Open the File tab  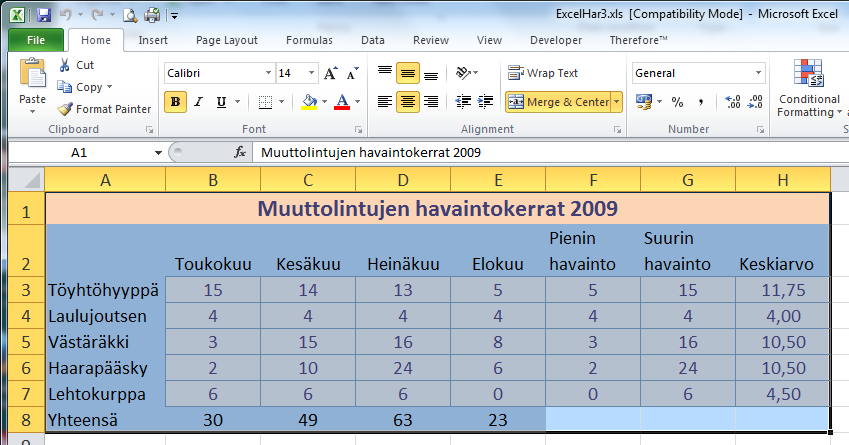pos(36,40)
